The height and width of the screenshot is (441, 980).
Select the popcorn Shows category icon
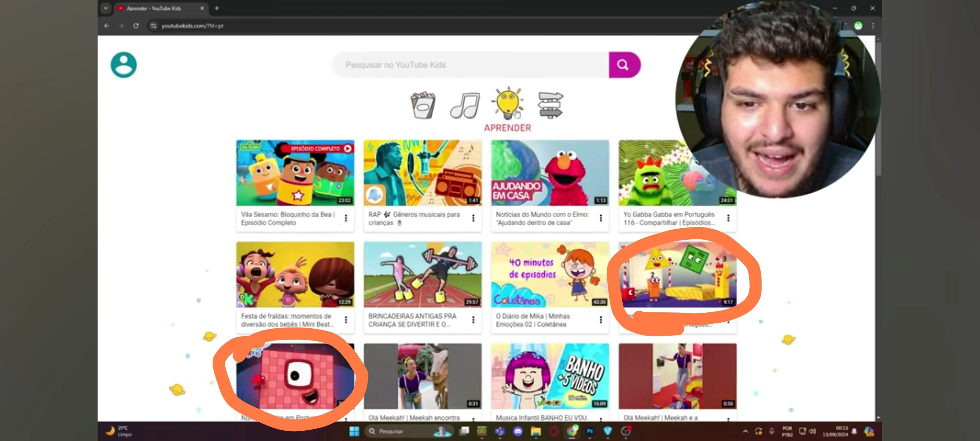pyautogui.click(x=423, y=105)
